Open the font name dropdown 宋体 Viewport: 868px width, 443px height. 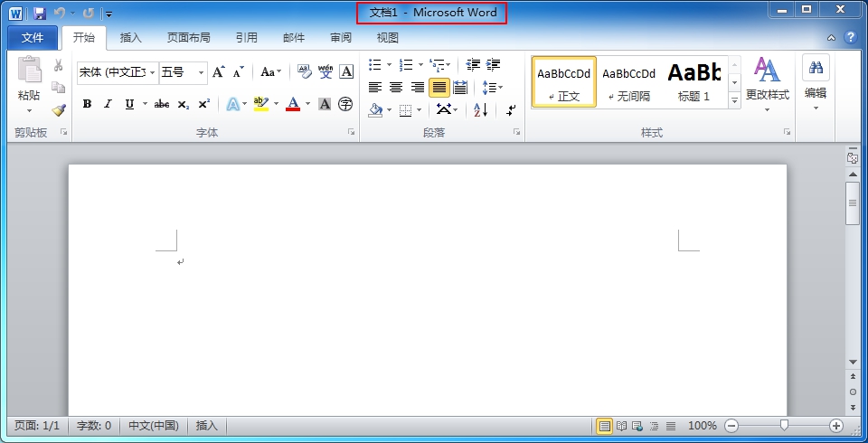152,72
